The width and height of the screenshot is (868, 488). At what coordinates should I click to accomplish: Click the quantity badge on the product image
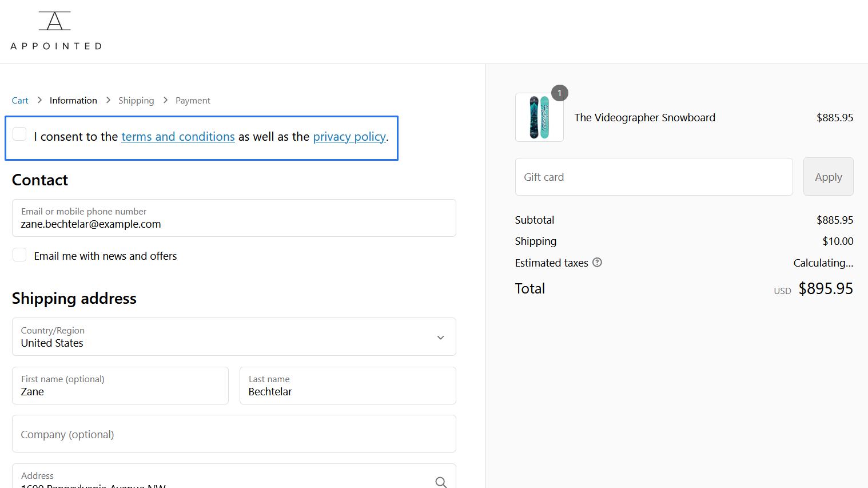(x=559, y=93)
